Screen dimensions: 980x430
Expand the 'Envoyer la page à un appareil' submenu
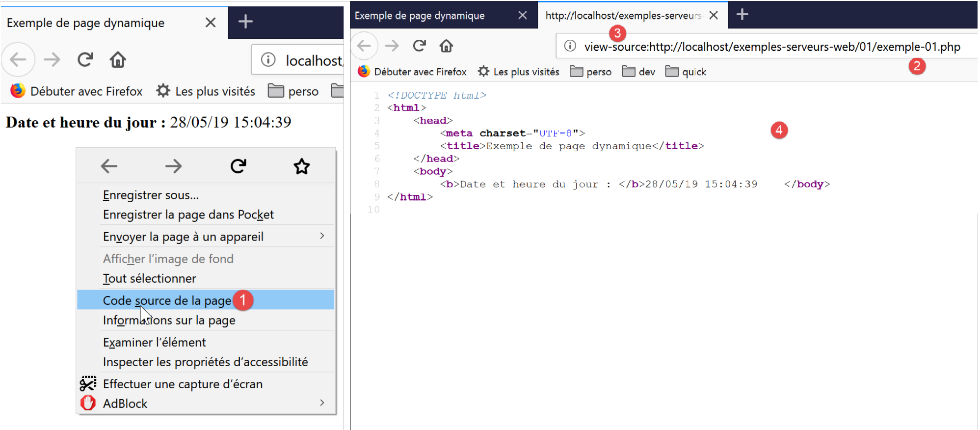pyautogui.click(x=321, y=236)
